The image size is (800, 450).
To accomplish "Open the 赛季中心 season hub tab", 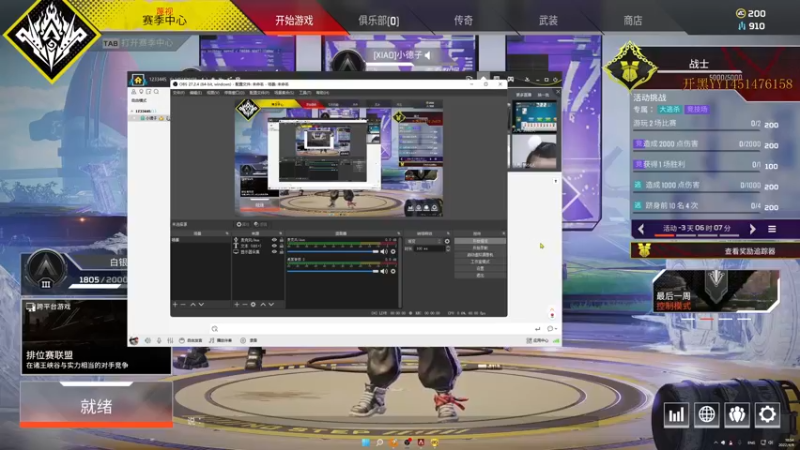I will tap(164, 20).
